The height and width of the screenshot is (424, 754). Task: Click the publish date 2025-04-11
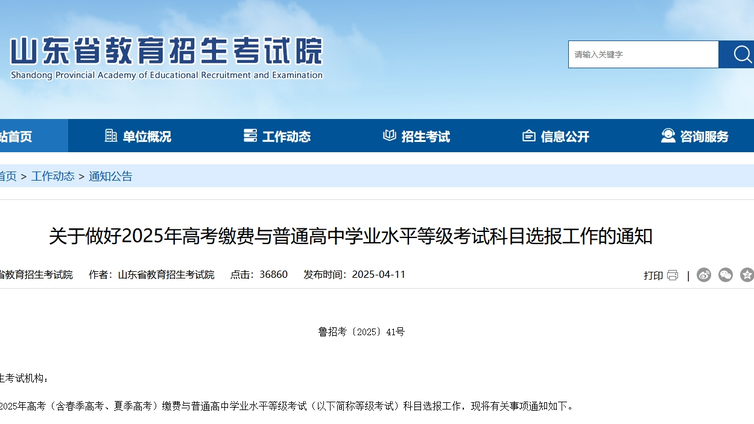(378, 274)
